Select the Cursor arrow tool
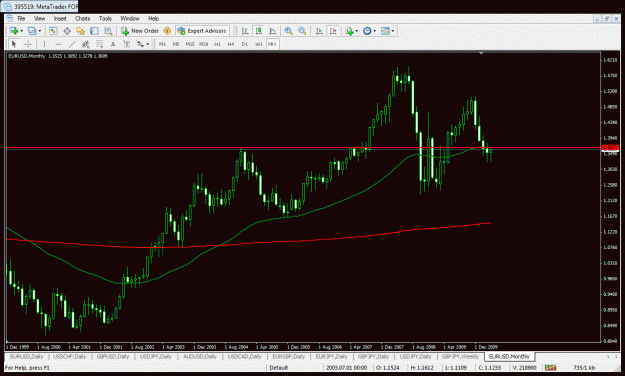This screenshot has height=376, width=625. tap(14, 44)
